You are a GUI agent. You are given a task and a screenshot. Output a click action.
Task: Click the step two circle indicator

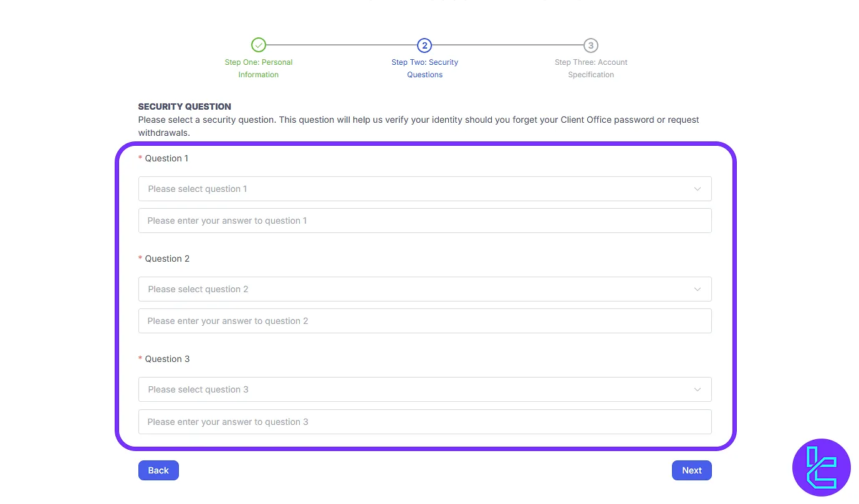click(x=425, y=45)
